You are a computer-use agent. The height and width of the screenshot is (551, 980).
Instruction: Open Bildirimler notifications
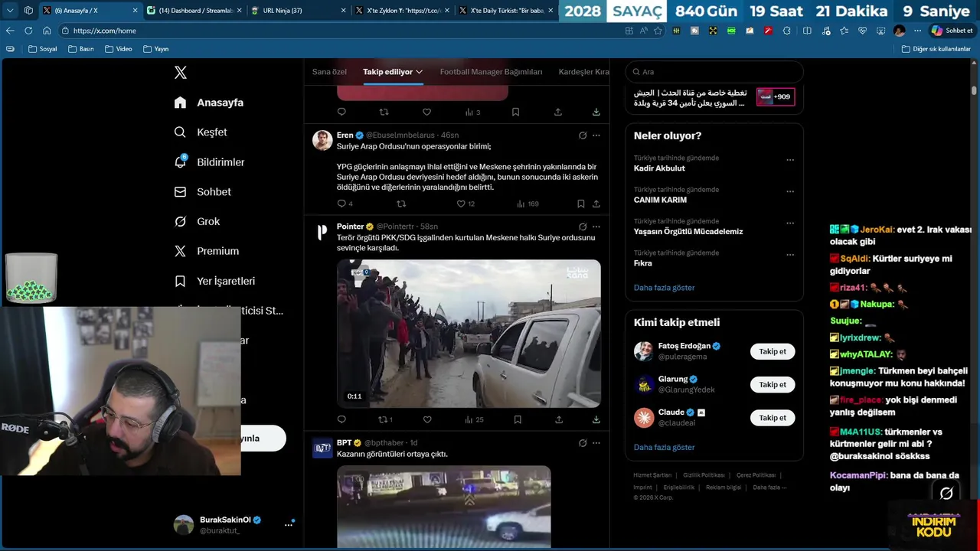coord(209,162)
